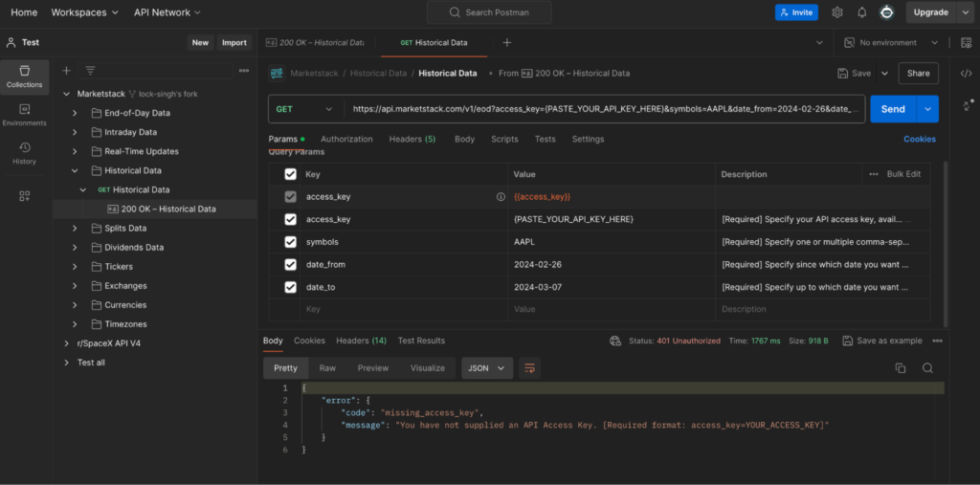
Task: Click the Save floppy-disk button
Action: (x=855, y=73)
